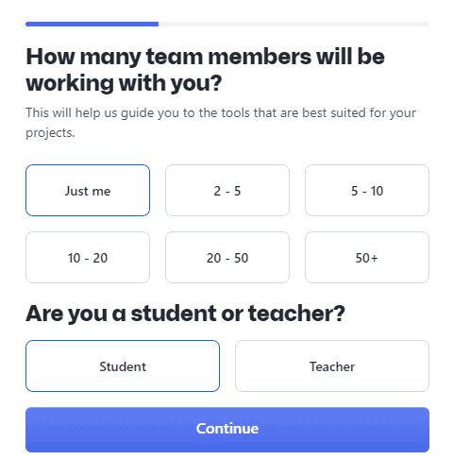
Task: Click the "50+" label text
Action: tap(366, 258)
